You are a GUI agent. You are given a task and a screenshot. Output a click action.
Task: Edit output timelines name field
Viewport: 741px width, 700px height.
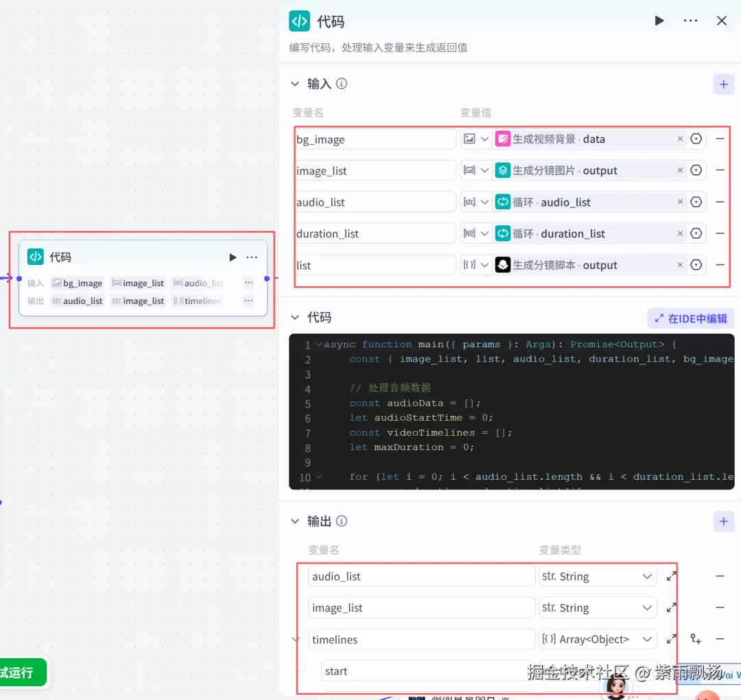click(421, 640)
